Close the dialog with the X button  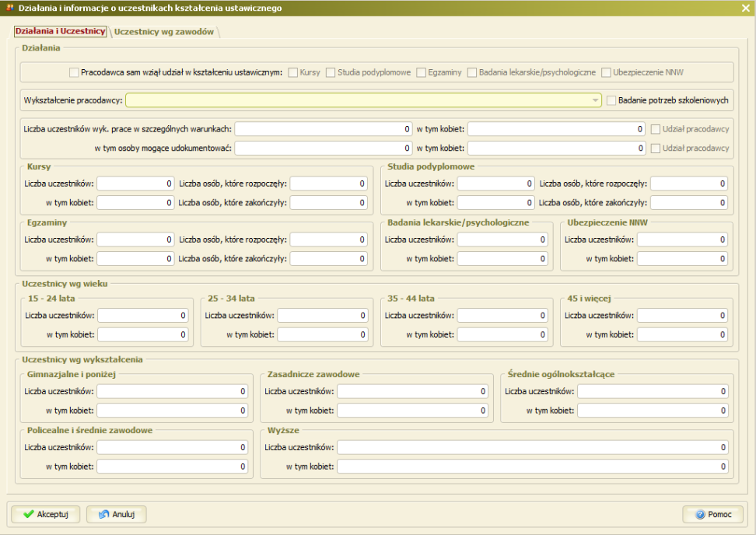(x=745, y=9)
